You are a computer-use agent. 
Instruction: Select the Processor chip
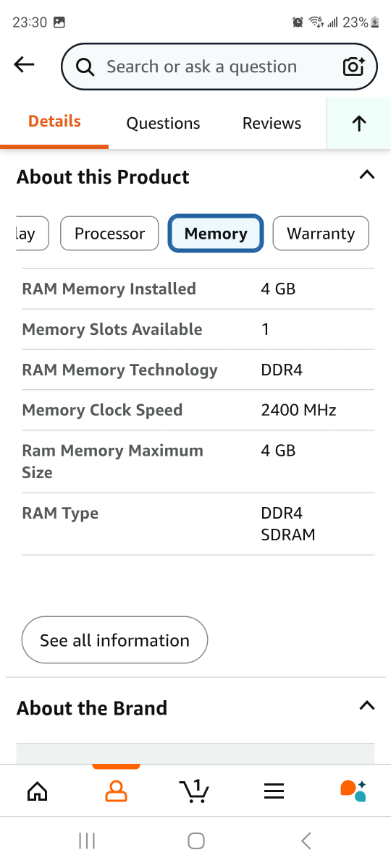click(x=109, y=234)
